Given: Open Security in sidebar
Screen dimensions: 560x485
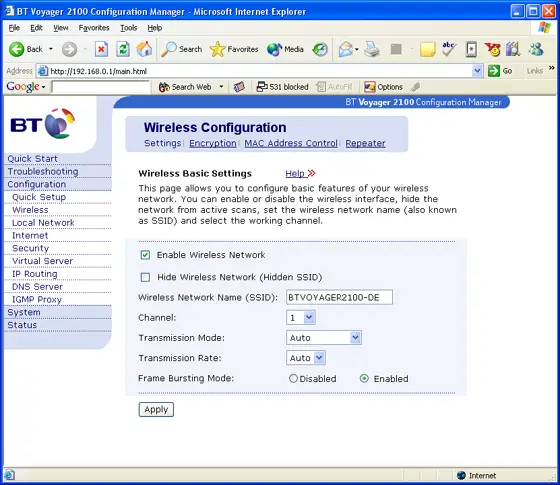Looking at the screenshot, I should [30, 248].
